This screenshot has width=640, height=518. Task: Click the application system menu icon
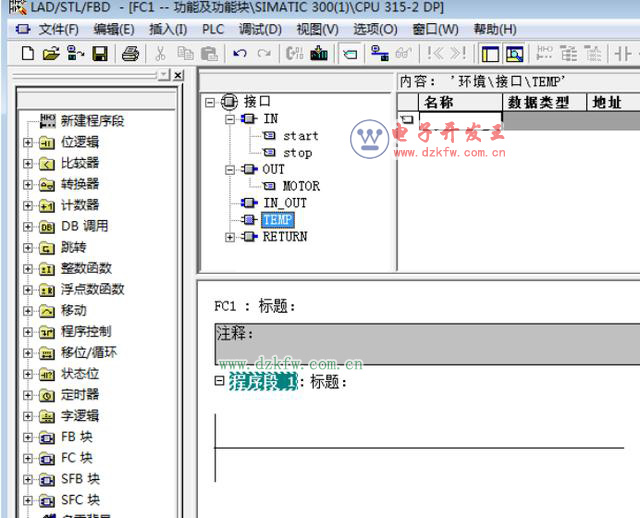click(23, 29)
